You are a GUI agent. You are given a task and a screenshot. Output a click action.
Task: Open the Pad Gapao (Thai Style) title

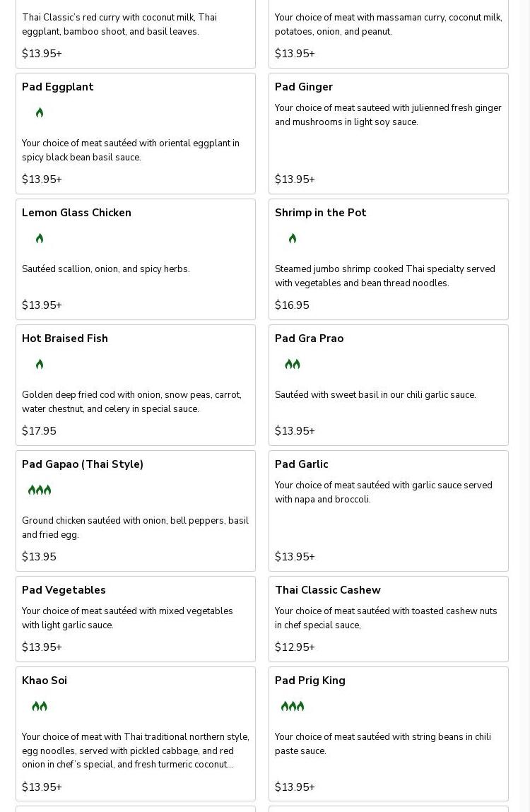83,464
